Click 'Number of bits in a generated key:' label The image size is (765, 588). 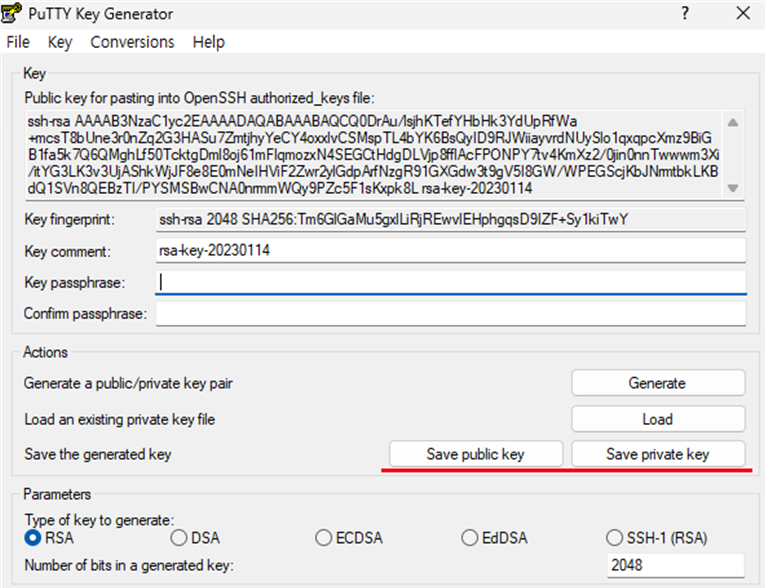[129, 565]
